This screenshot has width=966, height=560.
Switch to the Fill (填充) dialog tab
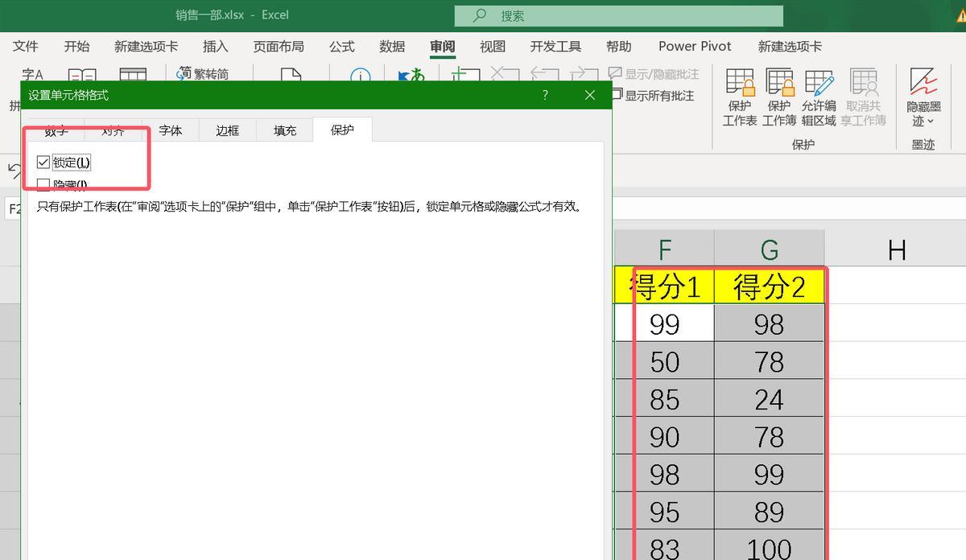[x=285, y=130]
